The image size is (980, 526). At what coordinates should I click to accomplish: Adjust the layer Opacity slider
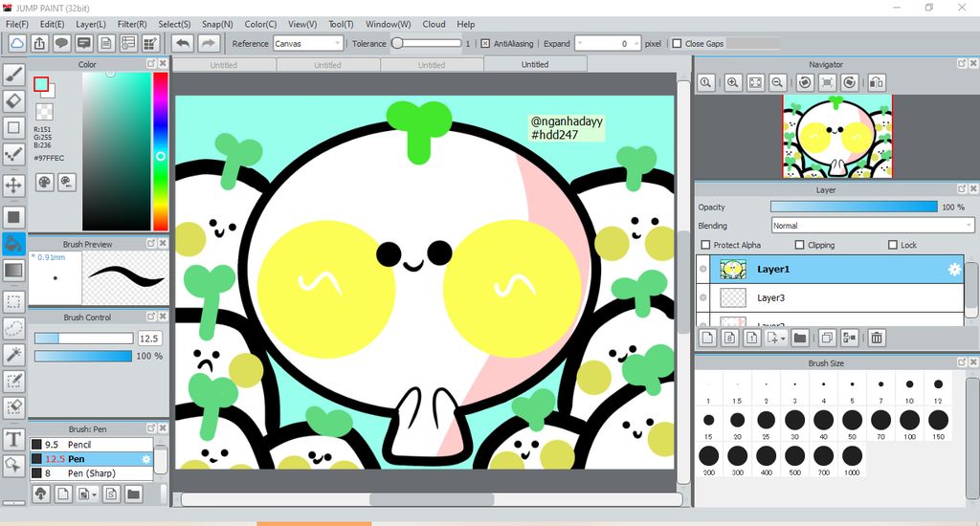point(854,207)
